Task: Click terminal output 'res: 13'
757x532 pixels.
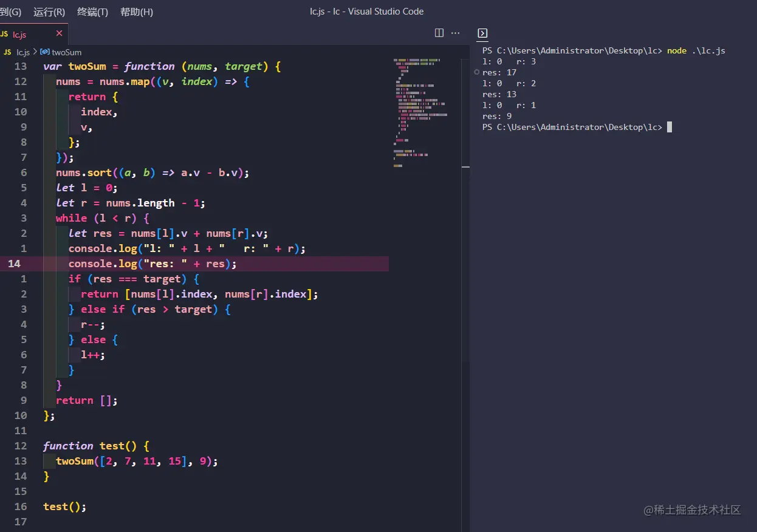Action: click(499, 94)
